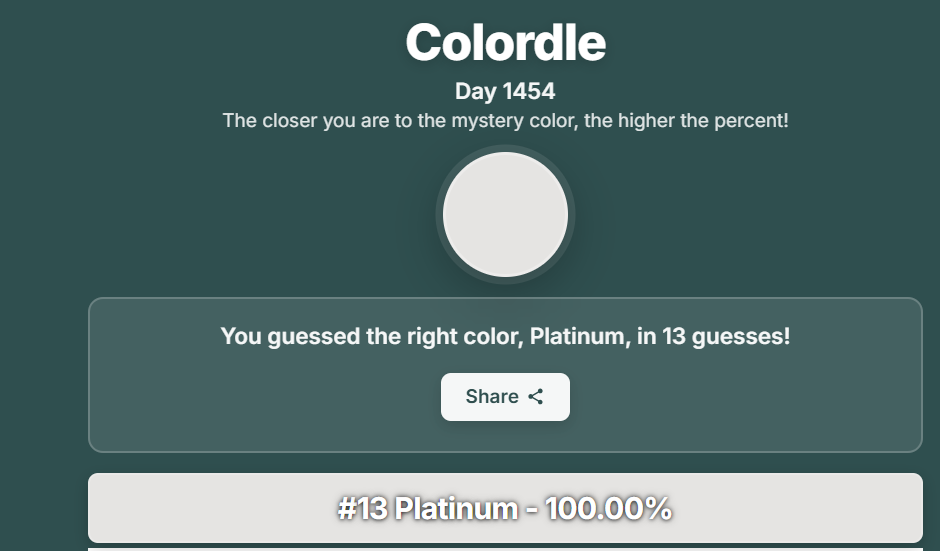Click the Day 1454 label
Image resolution: width=940 pixels, height=551 pixels.
[505, 92]
